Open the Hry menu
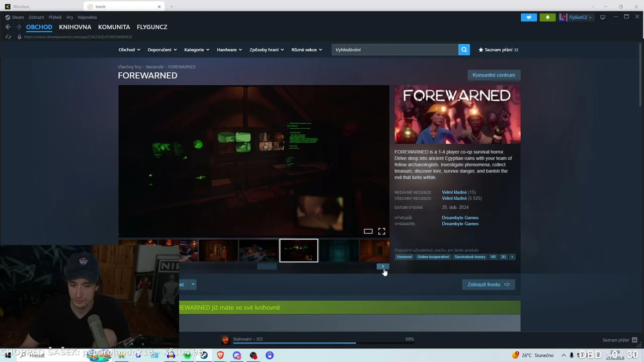 (69, 17)
